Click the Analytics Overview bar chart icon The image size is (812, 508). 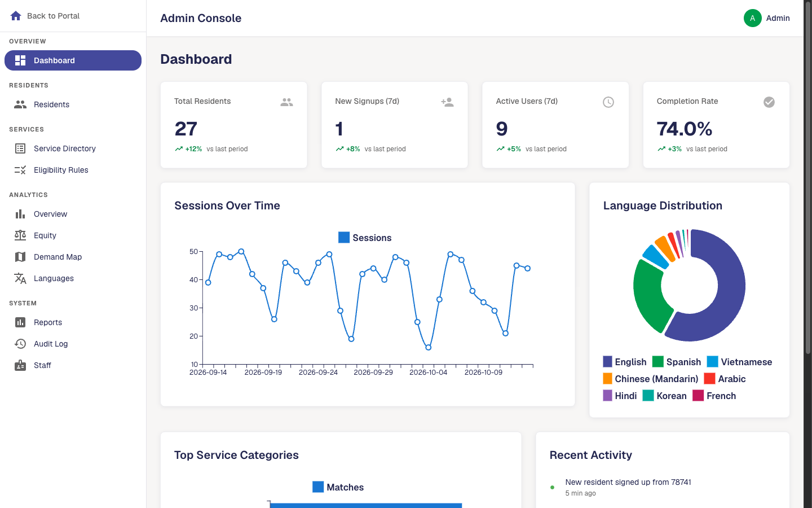click(x=20, y=214)
